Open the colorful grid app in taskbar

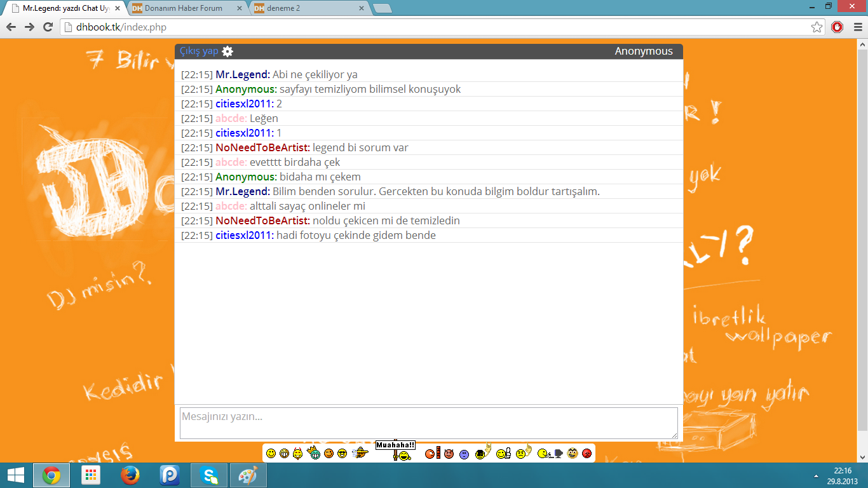pos(91,475)
